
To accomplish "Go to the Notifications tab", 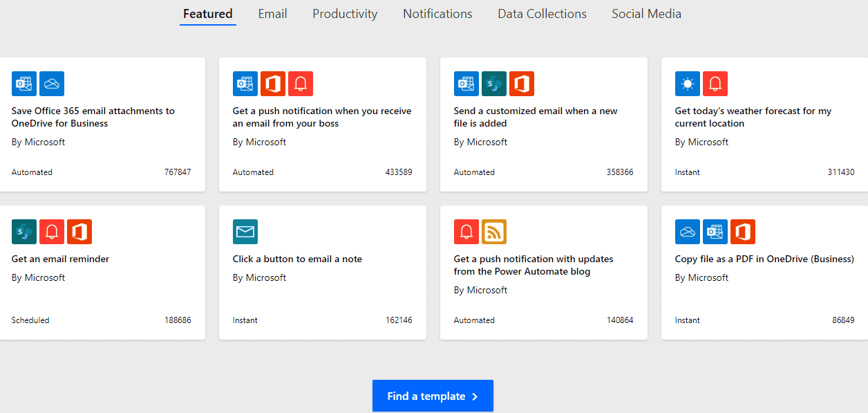I will [x=437, y=14].
